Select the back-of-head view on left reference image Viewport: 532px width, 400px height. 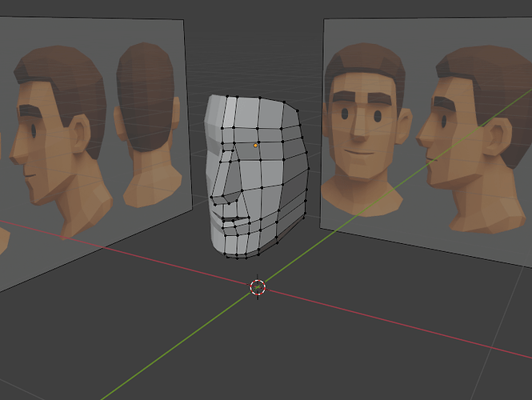(x=150, y=125)
